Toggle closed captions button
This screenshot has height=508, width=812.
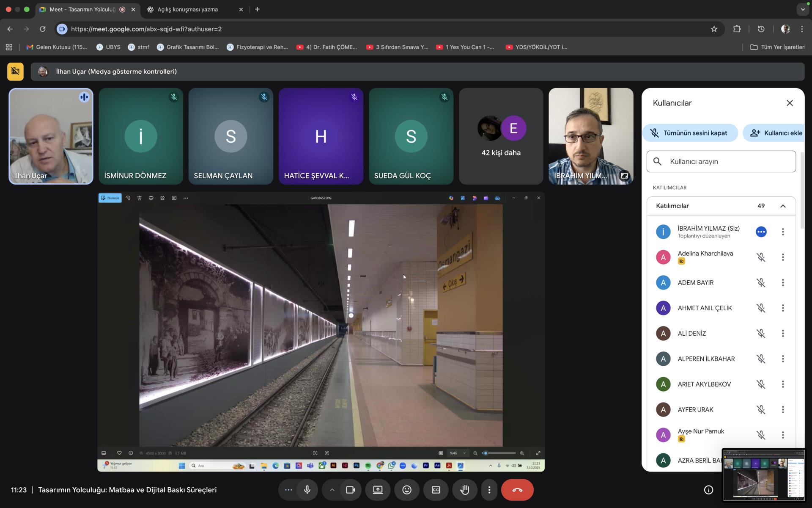coord(436,490)
